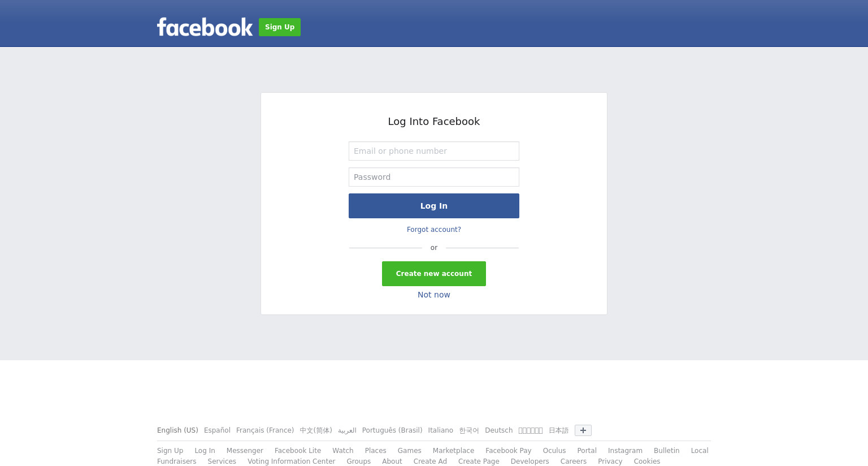Image resolution: width=868 pixels, height=466 pixels.
Task: Open the Marketplace footer link
Action: coord(453,451)
